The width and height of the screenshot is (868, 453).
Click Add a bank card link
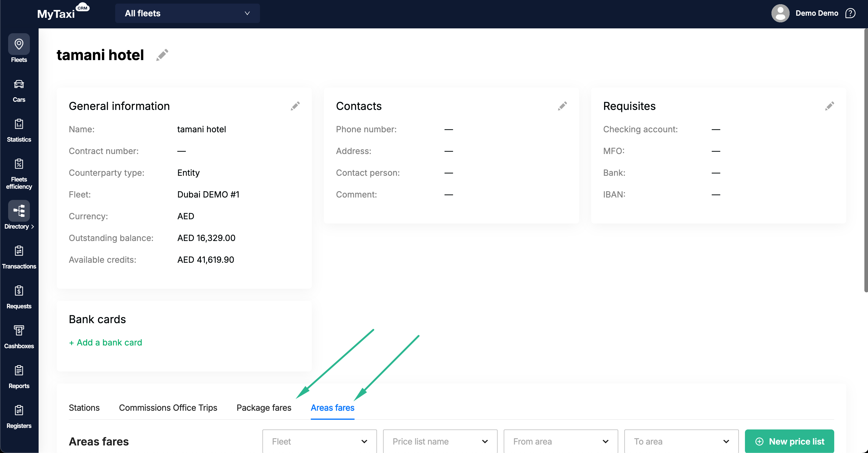(x=106, y=342)
